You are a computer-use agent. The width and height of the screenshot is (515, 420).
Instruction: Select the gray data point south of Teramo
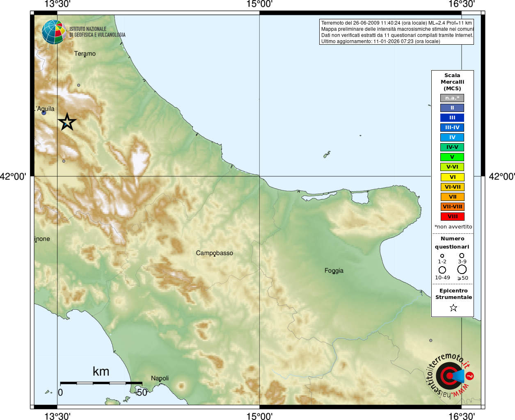tap(79, 85)
